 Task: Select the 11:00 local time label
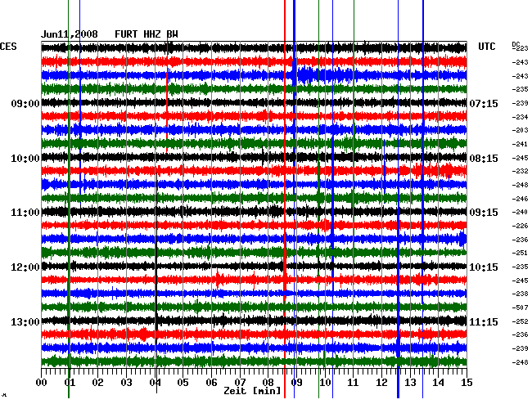(x=25, y=213)
